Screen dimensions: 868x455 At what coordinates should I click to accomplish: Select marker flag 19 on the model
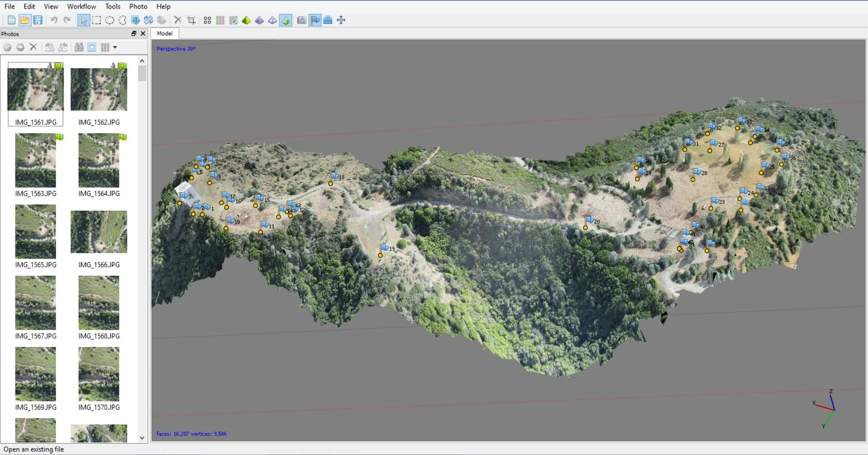pos(385,248)
